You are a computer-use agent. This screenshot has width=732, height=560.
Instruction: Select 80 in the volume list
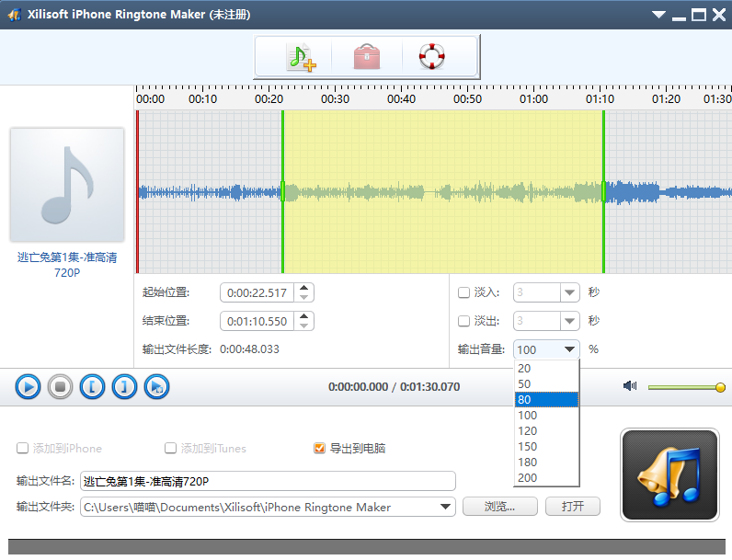click(x=546, y=399)
